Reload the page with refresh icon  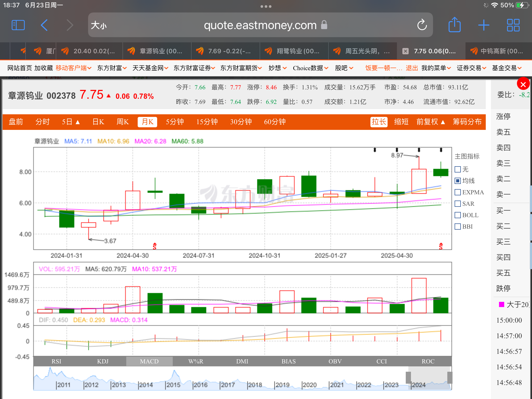(x=422, y=25)
